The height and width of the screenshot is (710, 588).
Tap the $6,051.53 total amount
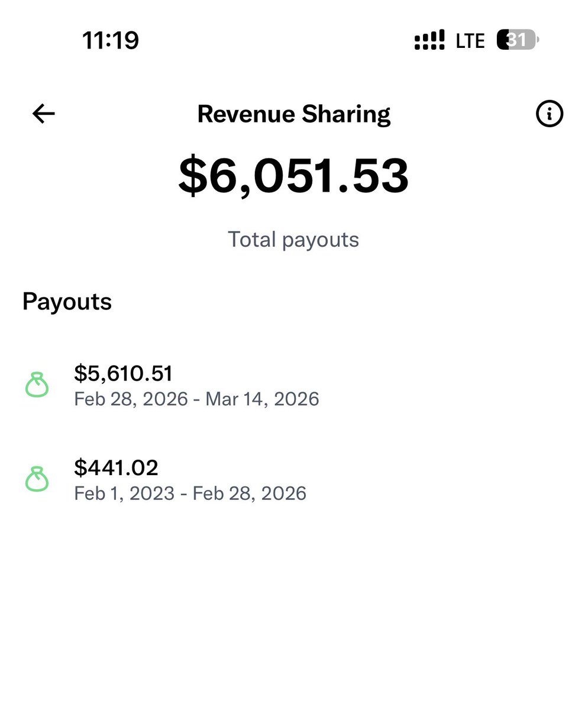pos(293,176)
